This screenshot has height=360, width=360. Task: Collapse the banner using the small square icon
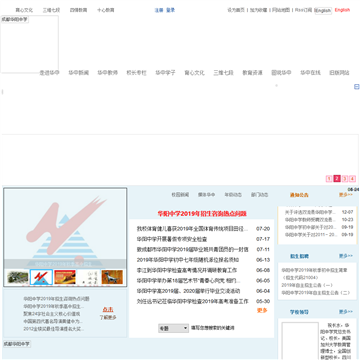356,87
